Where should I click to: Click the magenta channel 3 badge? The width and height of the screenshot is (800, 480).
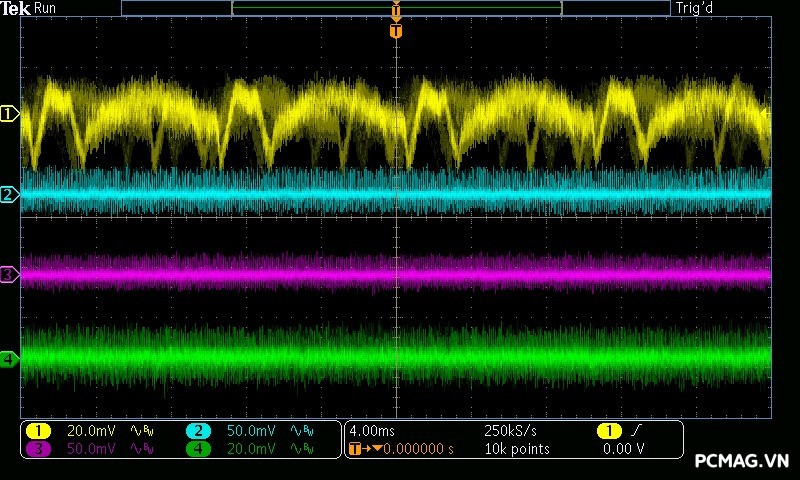pyautogui.click(x=38, y=449)
